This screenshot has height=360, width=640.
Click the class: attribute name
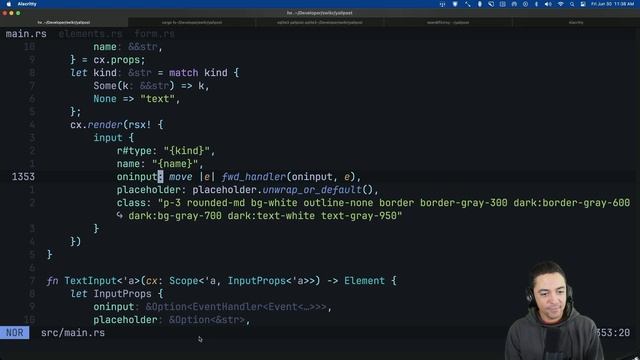pyautogui.click(x=134, y=203)
